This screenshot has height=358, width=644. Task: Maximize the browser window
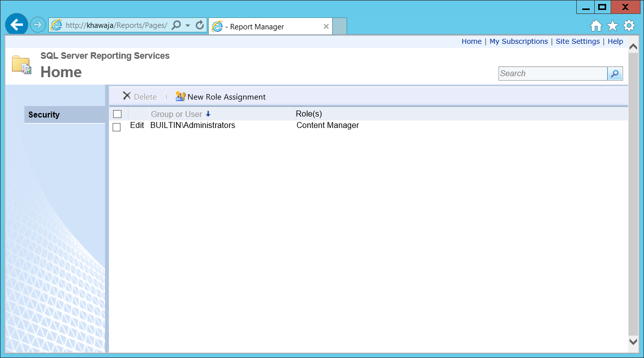pyautogui.click(x=602, y=7)
